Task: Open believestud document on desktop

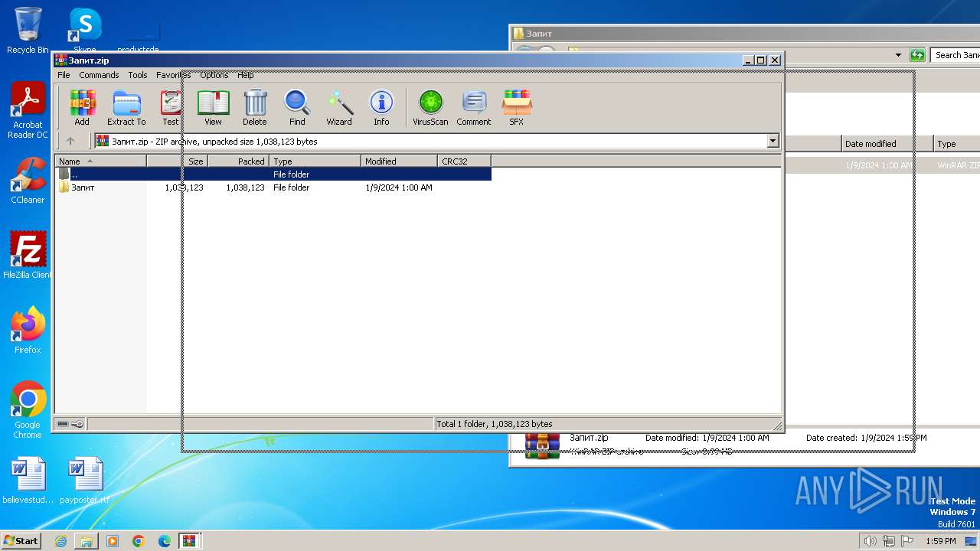Action: coord(28,481)
